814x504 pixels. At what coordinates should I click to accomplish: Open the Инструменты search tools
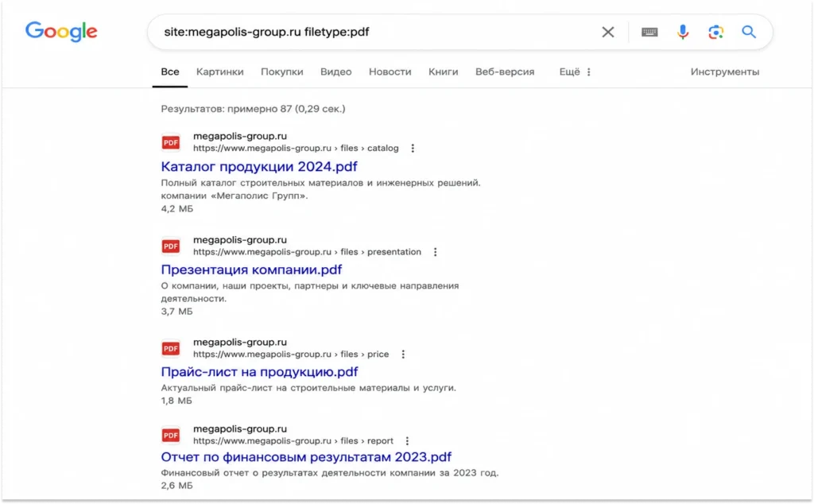(725, 72)
